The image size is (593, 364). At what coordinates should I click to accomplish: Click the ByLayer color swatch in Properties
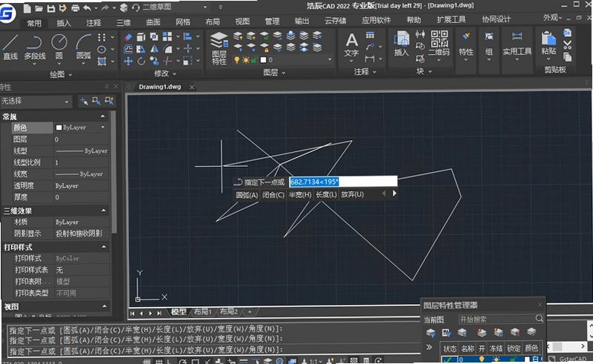pyautogui.click(x=59, y=128)
